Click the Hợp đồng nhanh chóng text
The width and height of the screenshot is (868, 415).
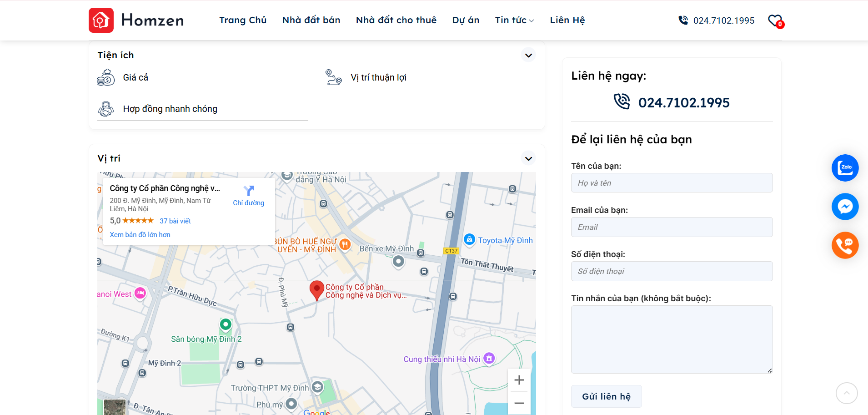pyautogui.click(x=170, y=109)
